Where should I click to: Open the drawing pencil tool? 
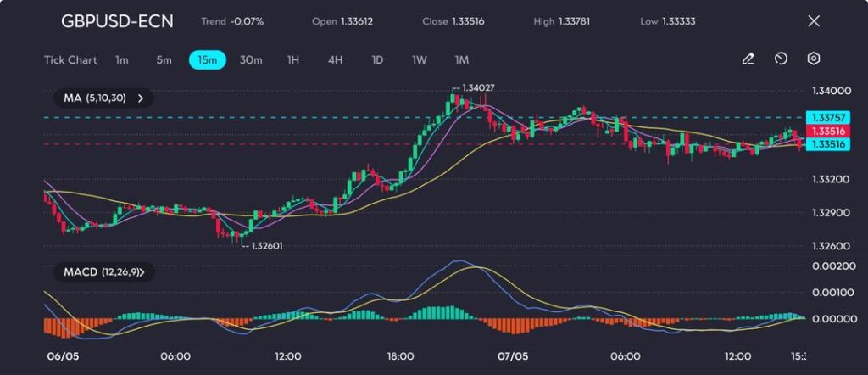[748, 59]
